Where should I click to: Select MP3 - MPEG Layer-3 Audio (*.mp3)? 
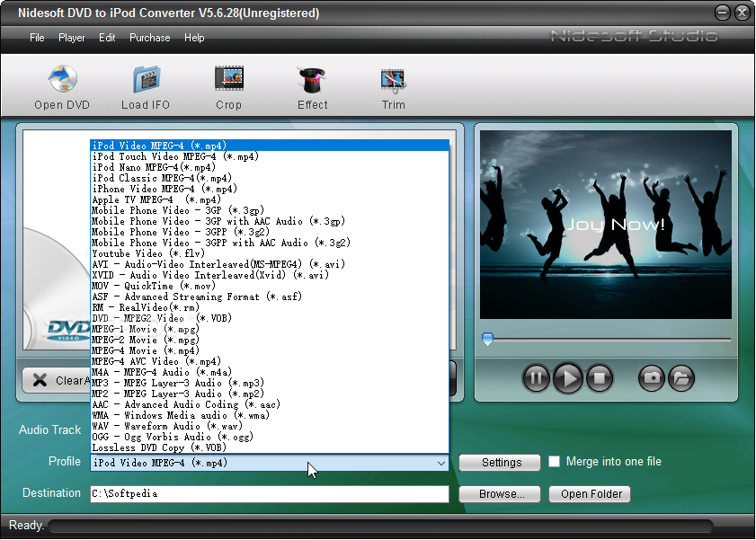point(270,383)
